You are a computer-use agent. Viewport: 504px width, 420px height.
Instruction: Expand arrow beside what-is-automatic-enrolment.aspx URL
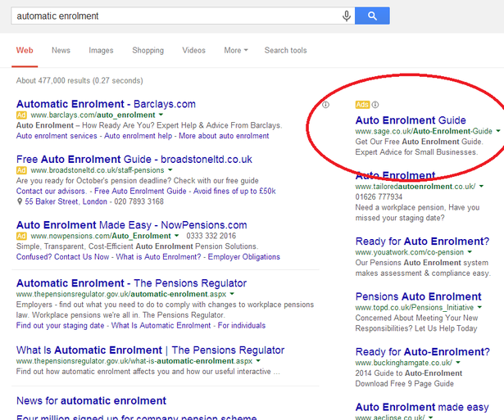pyautogui.click(x=258, y=361)
